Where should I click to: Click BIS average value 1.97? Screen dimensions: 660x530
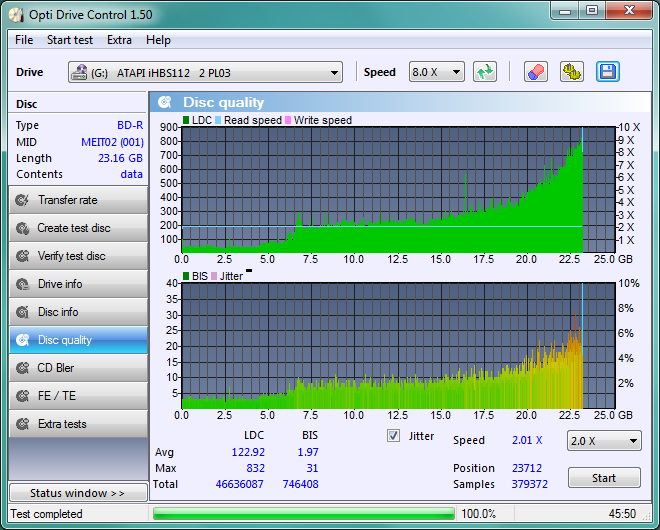point(308,452)
